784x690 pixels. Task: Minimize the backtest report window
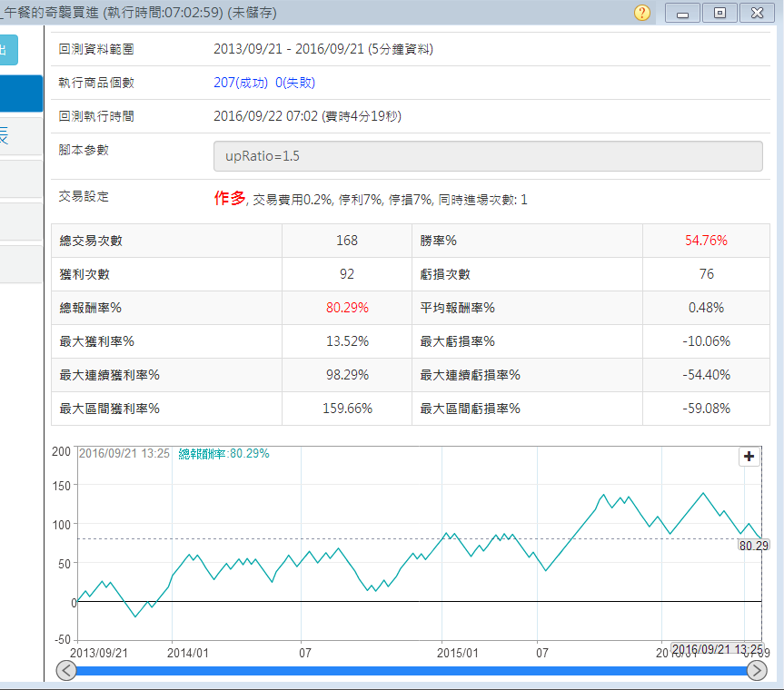click(683, 13)
